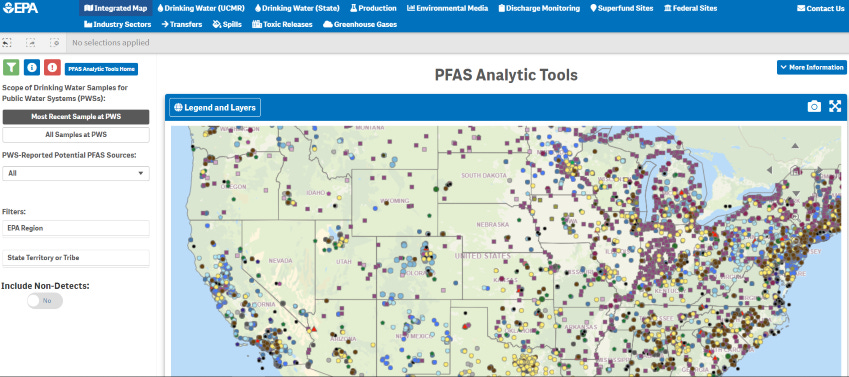Click the SOUTH DAKOTA map label
This screenshot has height=377, width=849.
click(484, 176)
